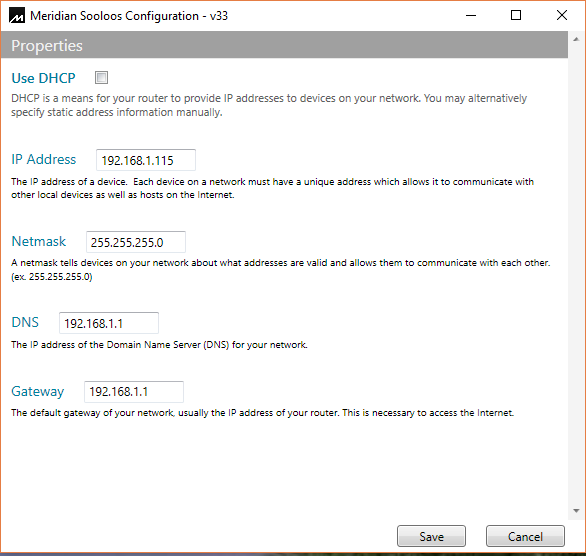Minimize the Sooloos Configuration window

[471, 15]
